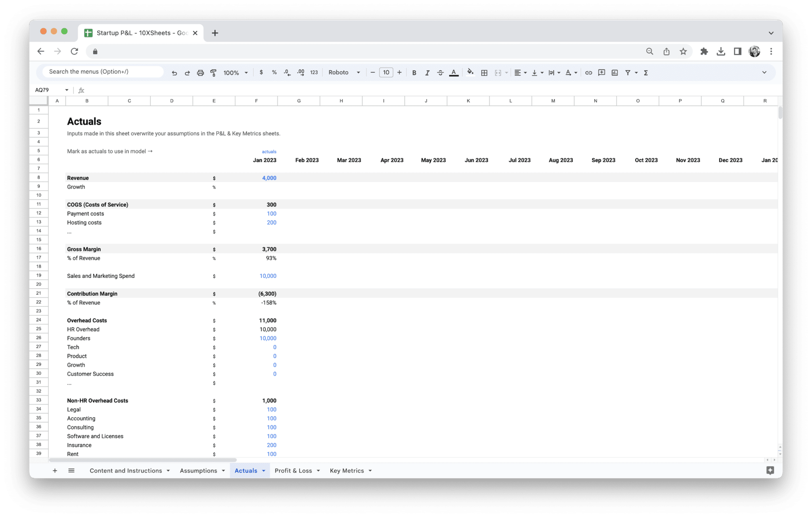
Task: Switch to the Profit & Loss sheet
Action: click(x=294, y=471)
